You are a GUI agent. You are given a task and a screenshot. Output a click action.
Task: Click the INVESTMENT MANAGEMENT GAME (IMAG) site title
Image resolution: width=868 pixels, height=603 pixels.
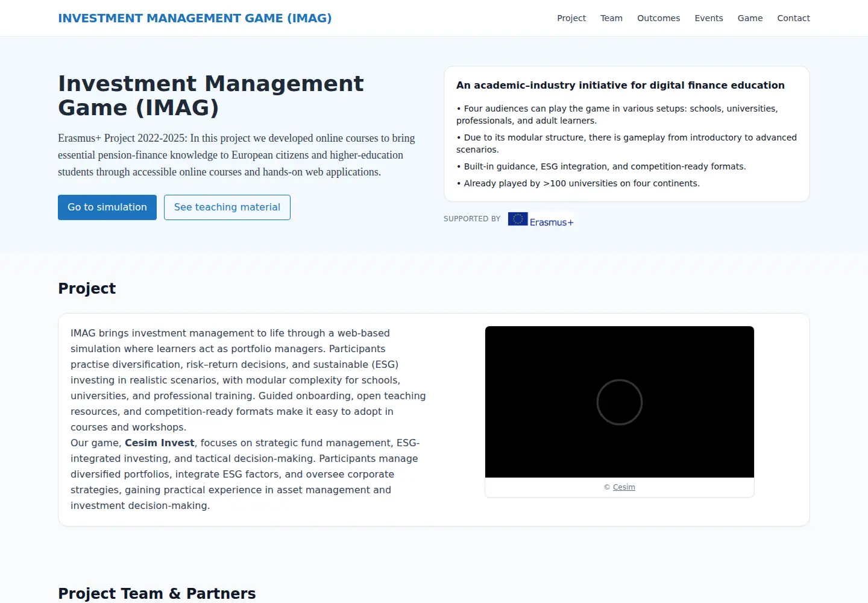(x=195, y=18)
